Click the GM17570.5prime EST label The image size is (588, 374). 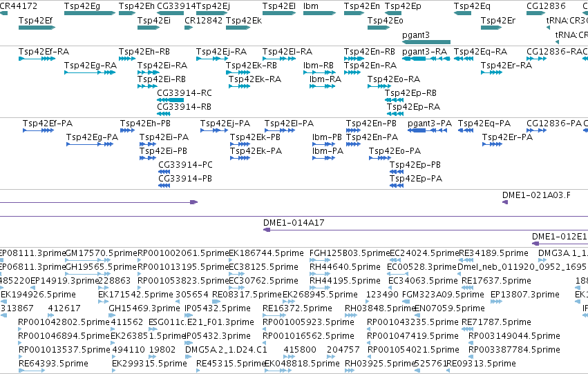point(102,253)
